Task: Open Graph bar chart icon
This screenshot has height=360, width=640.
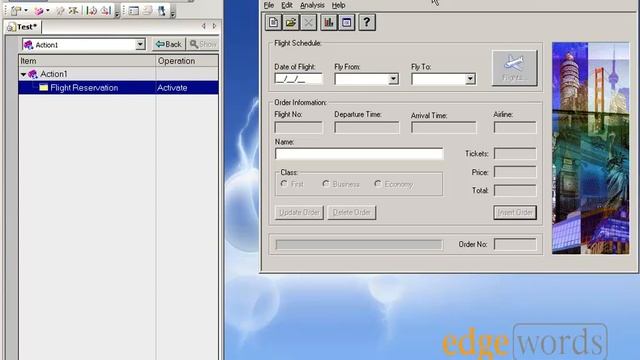Action: pos(329,22)
